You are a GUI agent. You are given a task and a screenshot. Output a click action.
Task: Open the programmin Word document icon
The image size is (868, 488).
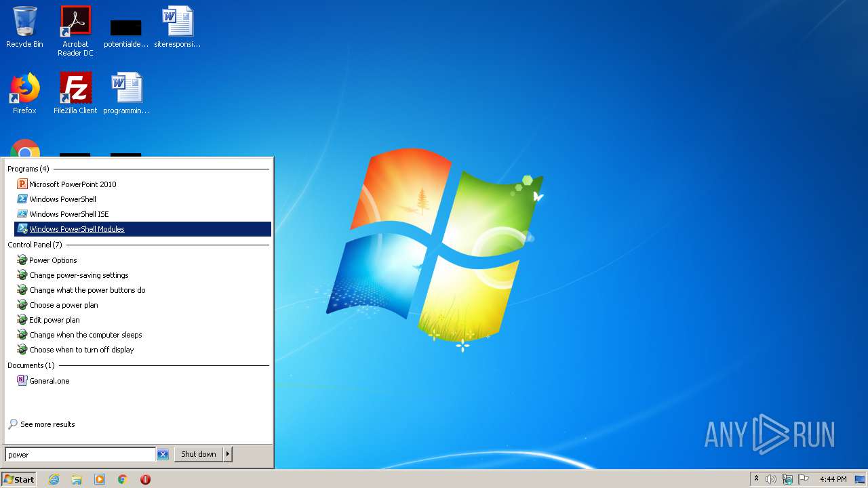[x=126, y=94]
